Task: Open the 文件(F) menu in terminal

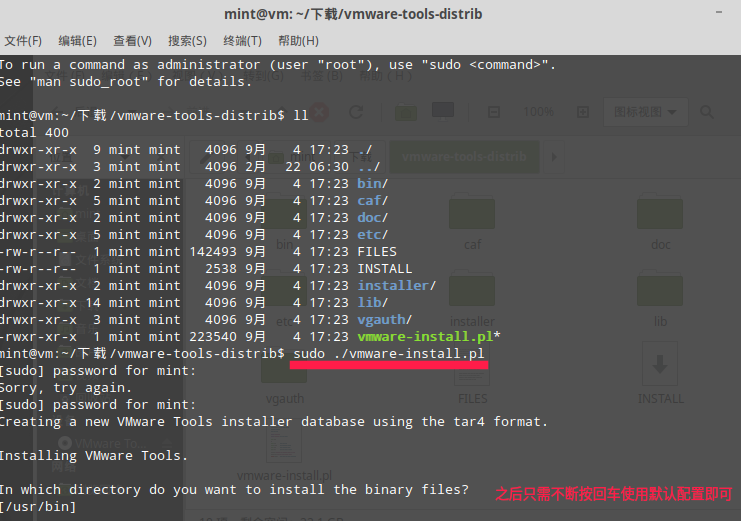Action: coord(23,41)
